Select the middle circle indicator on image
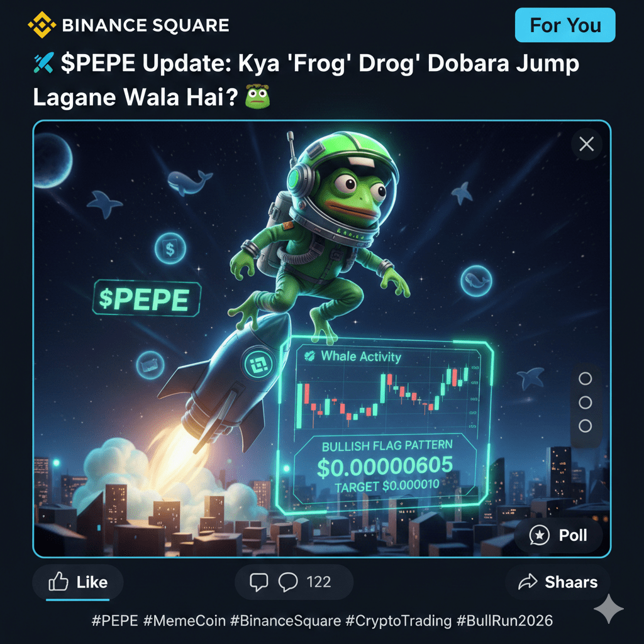Viewport: 644px width, 644px height. click(586, 402)
